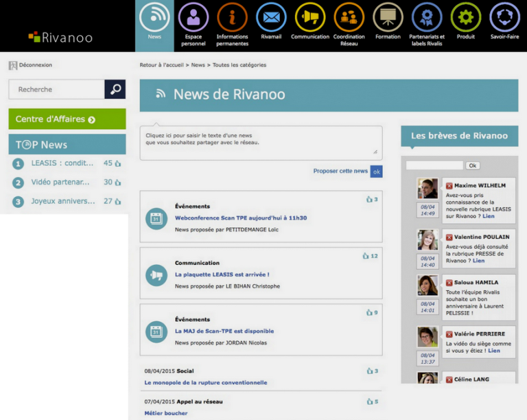
Task: Open Communication megaphone icon
Action: (x=310, y=17)
